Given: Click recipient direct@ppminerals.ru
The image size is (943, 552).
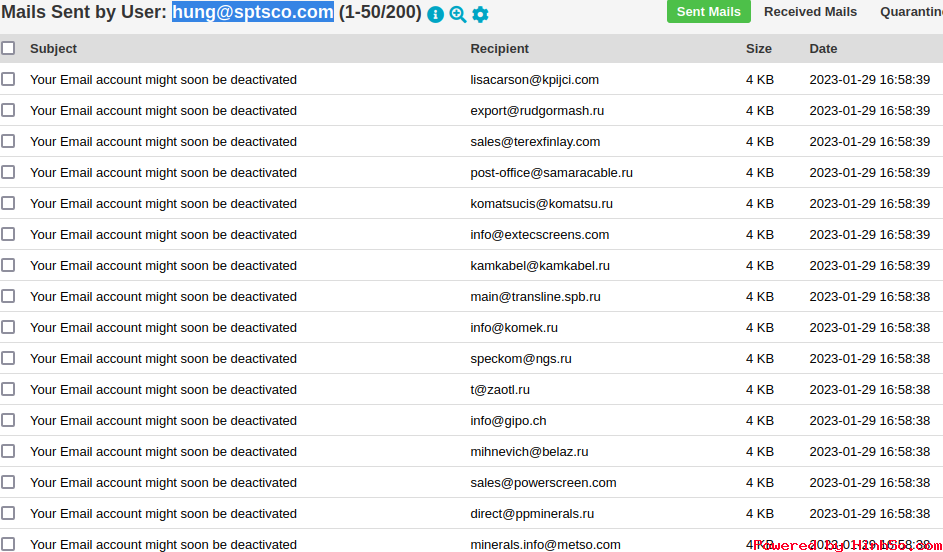Looking at the screenshot, I should point(532,513).
